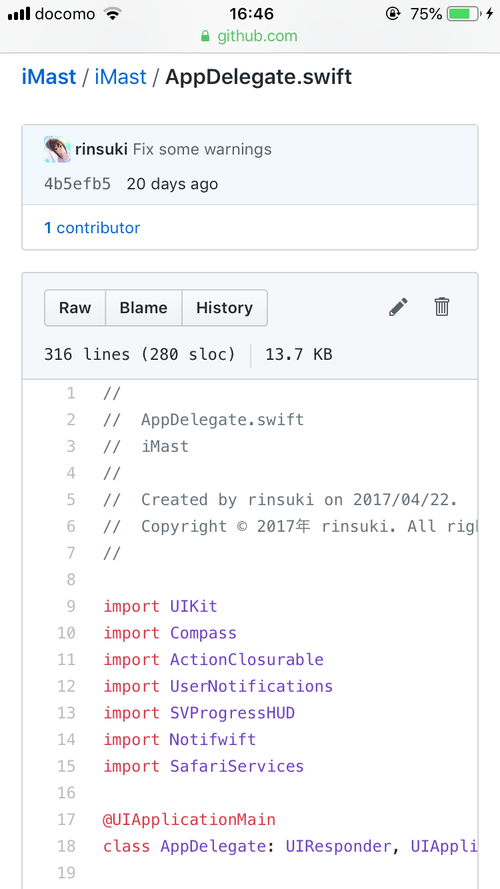Viewport: 500px width, 889px height.
Task: Tap rinsuki's avatar image
Action: pyautogui.click(x=57, y=150)
